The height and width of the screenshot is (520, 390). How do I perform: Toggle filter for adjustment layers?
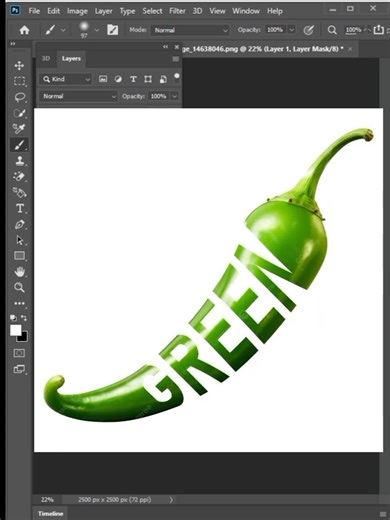118,79
